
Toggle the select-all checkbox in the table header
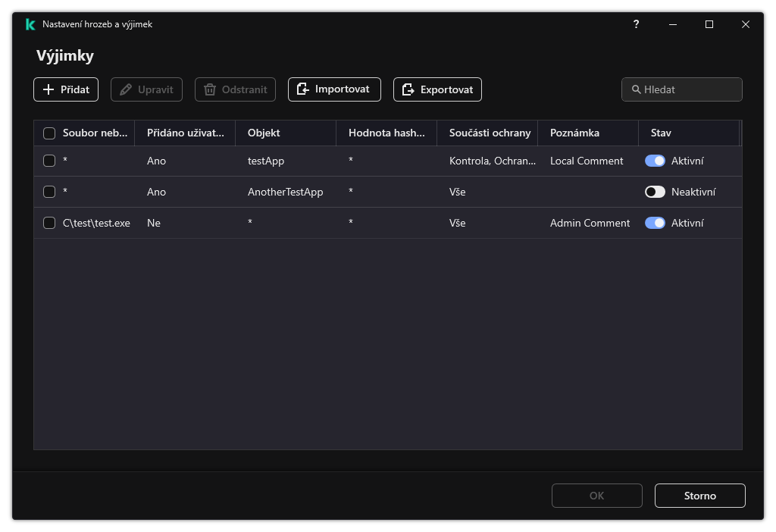(49, 133)
